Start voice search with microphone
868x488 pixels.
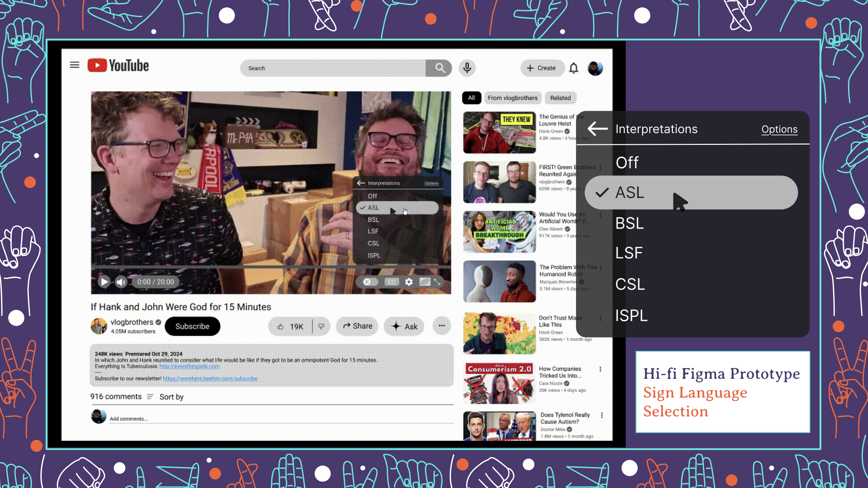467,68
